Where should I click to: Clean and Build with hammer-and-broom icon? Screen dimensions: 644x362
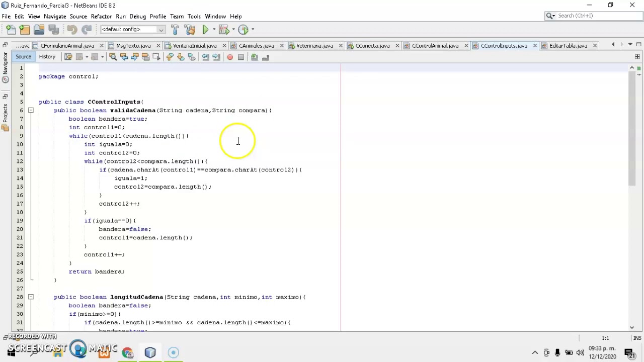pyautogui.click(x=190, y=30)
